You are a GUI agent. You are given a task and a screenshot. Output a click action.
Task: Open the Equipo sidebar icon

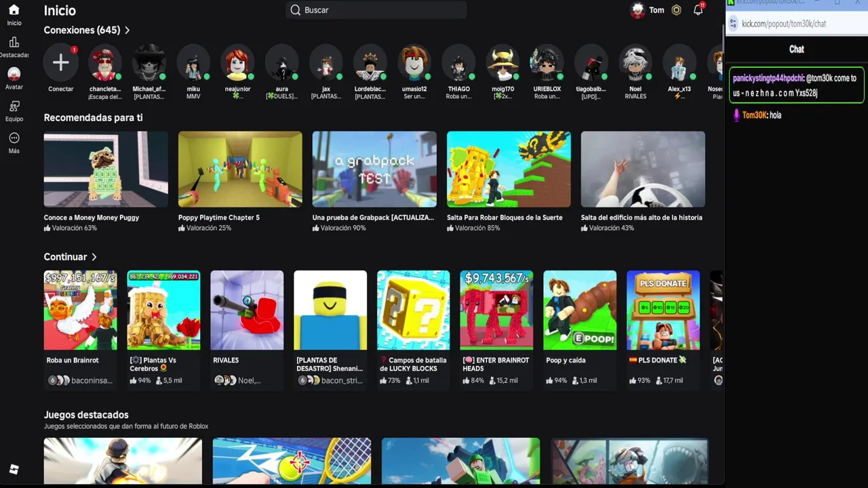click(x=14, y=106)
